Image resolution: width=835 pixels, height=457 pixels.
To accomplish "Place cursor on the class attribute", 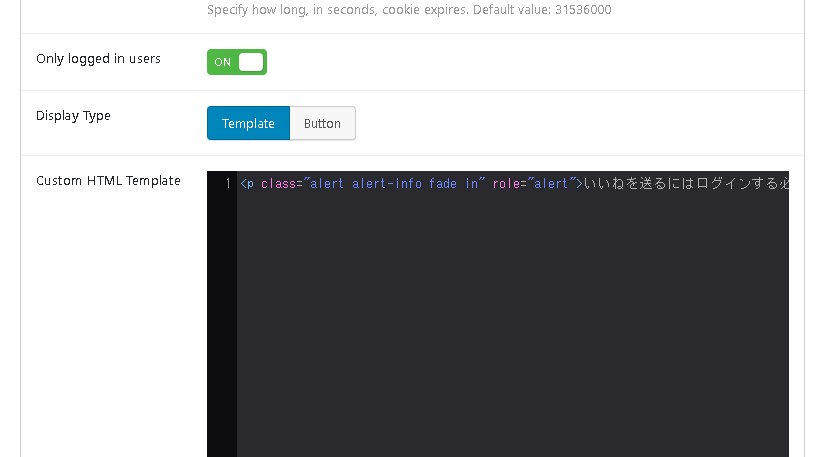I will 279,184.
